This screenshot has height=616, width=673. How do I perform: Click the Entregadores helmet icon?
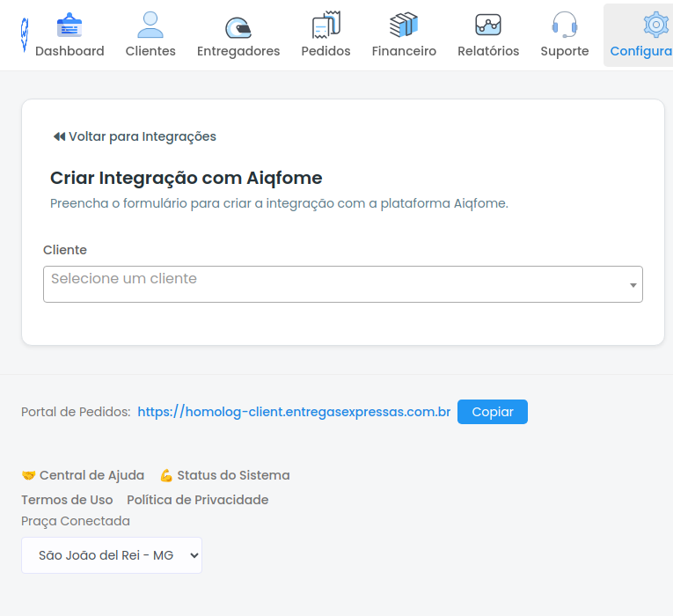point(238,26)
